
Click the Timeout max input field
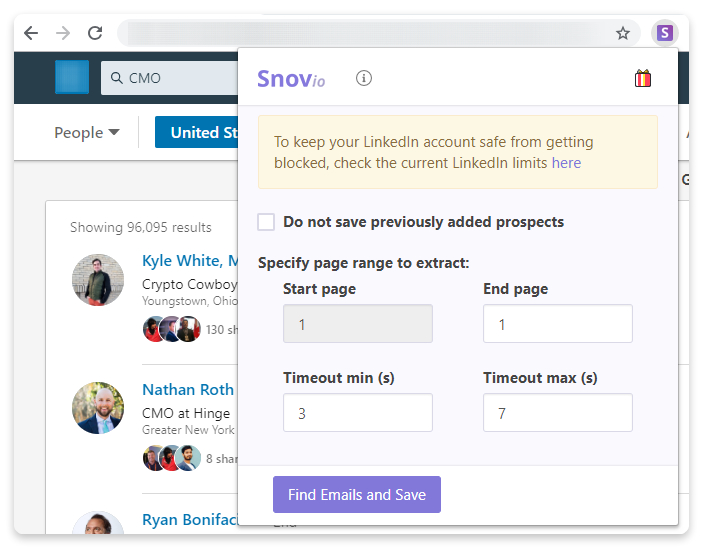(x=558, y=413)
